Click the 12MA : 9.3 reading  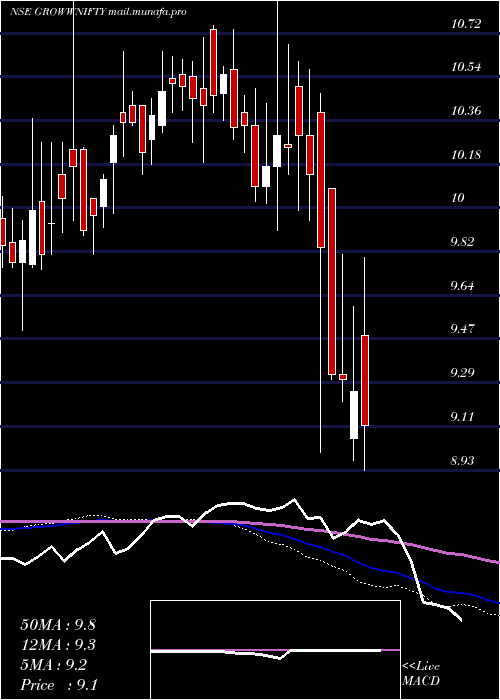pyautogui.click(x=58, y=645)
